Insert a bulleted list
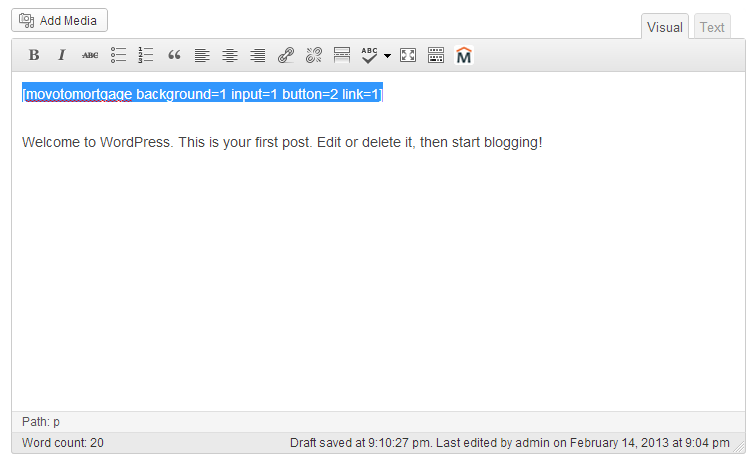752x466 pixels. (118, 56)
